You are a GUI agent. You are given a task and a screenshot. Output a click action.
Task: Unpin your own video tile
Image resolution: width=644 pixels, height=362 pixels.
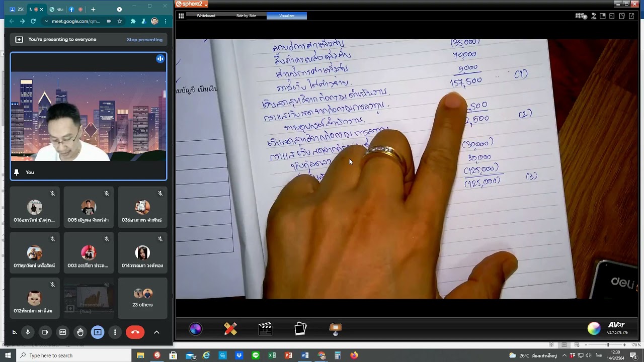pos(17,172)
